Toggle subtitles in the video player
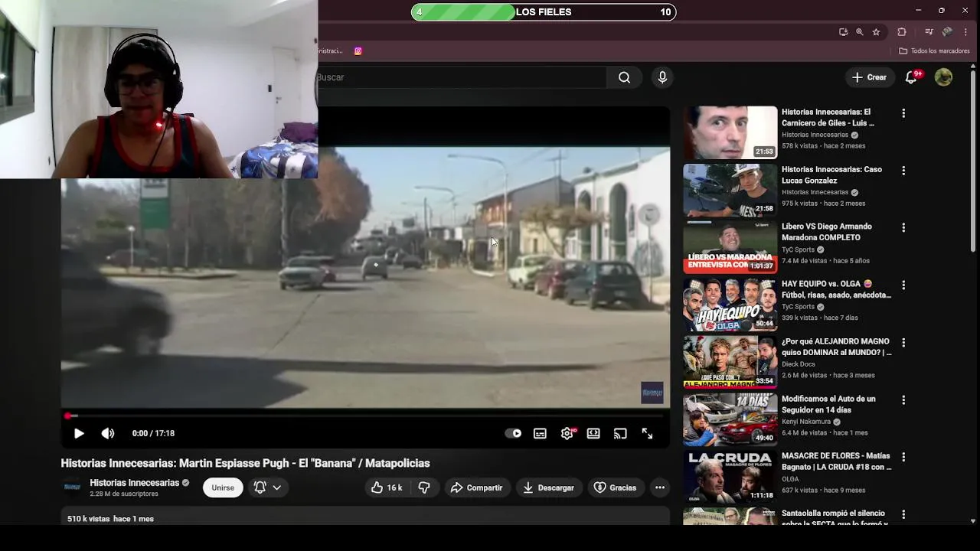The image size is (980, 551). [x=540, y=433]
